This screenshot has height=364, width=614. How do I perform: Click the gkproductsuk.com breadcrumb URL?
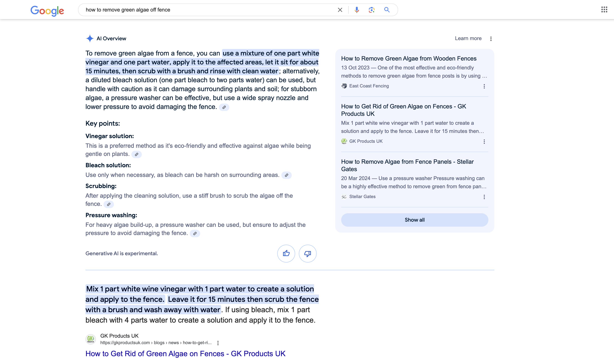(x=156, y=343)
